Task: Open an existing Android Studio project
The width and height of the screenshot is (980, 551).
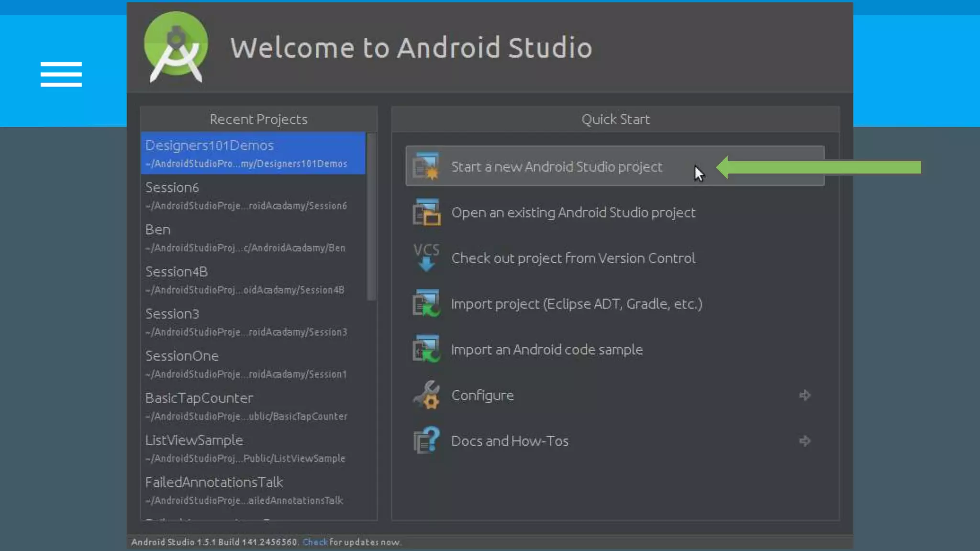Action: pyautogui.click(x=615, y=212)
